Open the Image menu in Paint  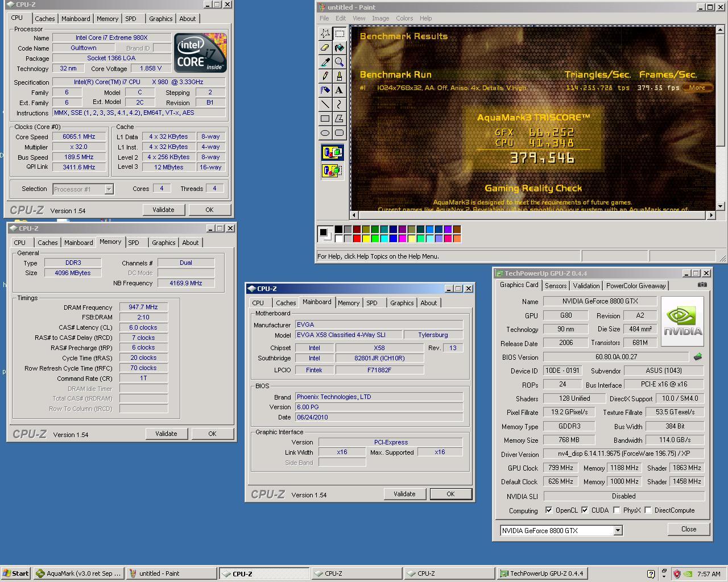pos(380,18)
